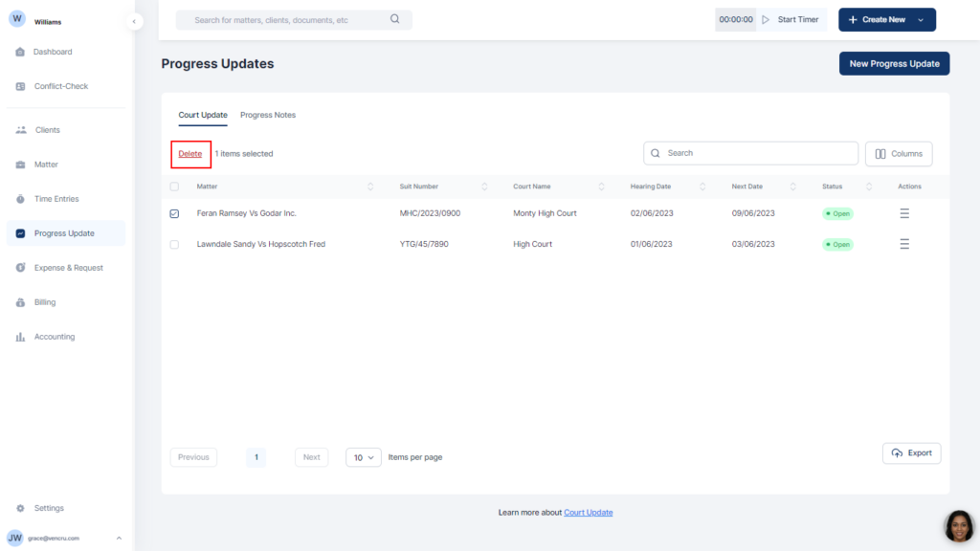Screen dimensions: 980x551
Task: Collapse the sidebar with the arrow button
Action: click(x=135, y=20)
